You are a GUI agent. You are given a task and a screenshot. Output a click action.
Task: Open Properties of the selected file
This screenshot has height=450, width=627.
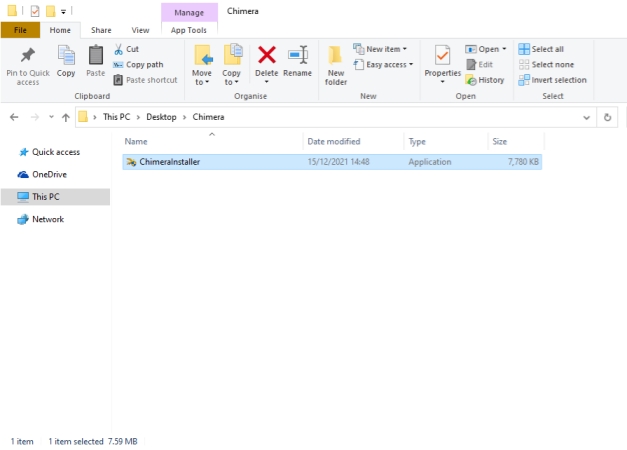443,60
